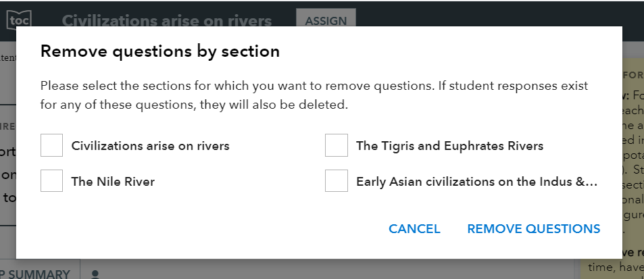The image size is (644, 279).
Task: Switch to the SUMMARY tab
Action: coord(39,272)
